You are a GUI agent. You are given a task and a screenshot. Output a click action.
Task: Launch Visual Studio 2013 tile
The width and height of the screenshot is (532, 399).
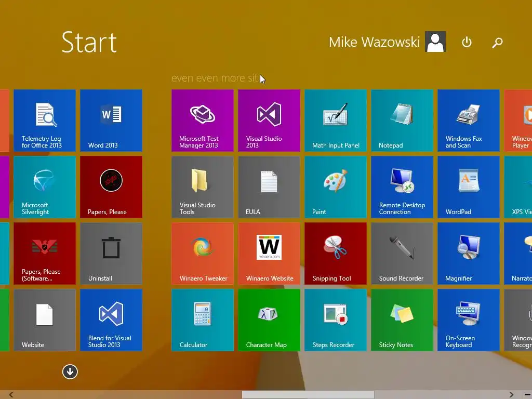tap(269, 121)
